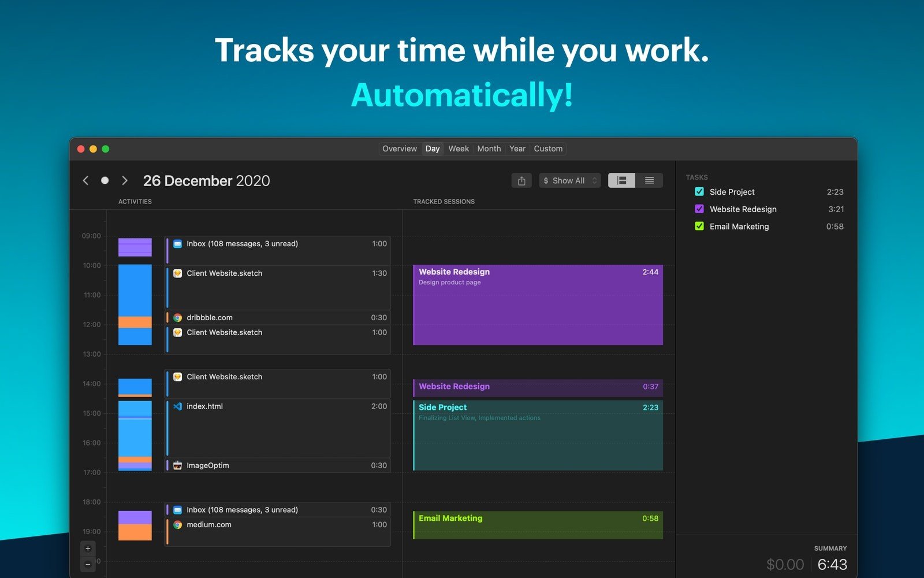Click the share/export icon in toolbar
Viewport: 924px width, 578px height.
[521, 181]
